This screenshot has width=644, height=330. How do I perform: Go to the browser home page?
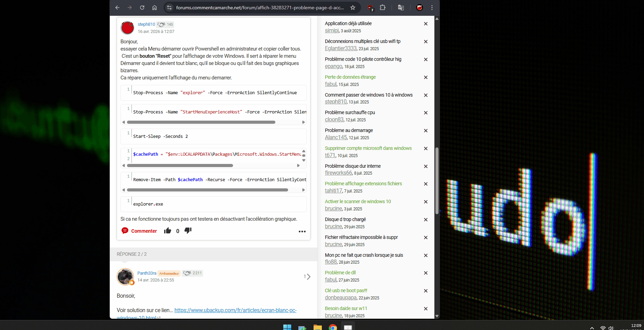coord(155,8)
